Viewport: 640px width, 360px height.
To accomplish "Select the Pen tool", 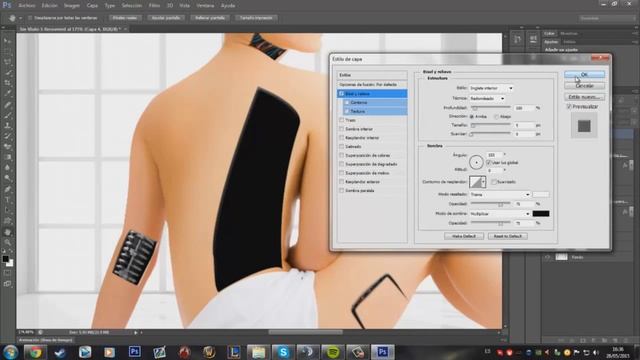I will (7, 189).
